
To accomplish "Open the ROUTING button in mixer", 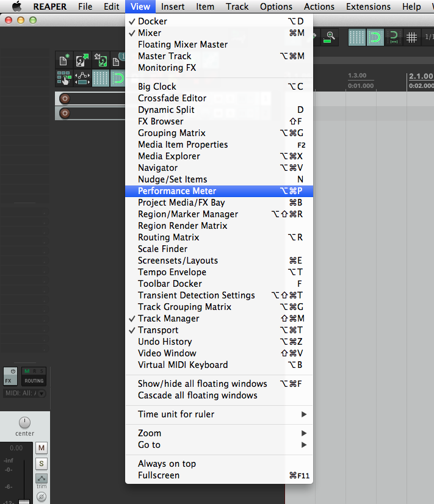I will [34, 381].
